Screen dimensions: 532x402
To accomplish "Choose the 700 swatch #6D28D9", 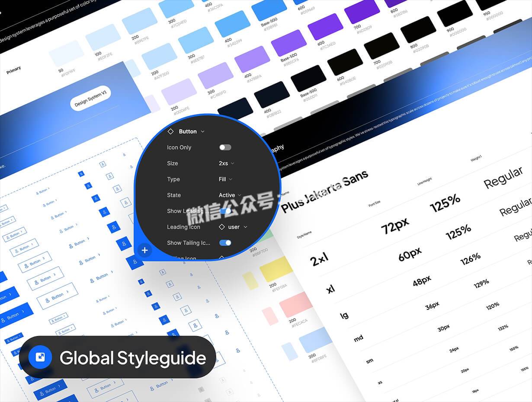I will pyautogui.click(x=362, y=11).
